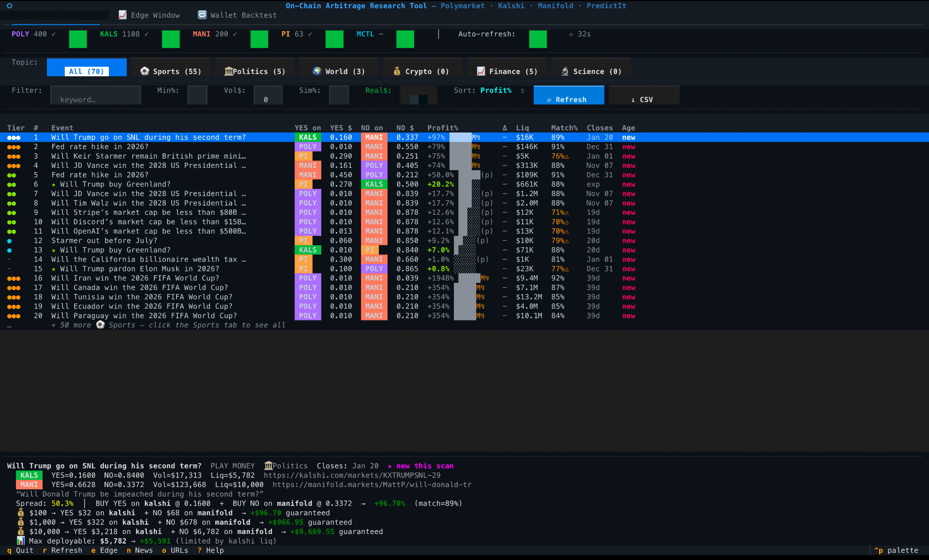This screenshot has height=560, width=929.
Task: Click the star before 'new this scan'
Action: click(x=390, y=466)
